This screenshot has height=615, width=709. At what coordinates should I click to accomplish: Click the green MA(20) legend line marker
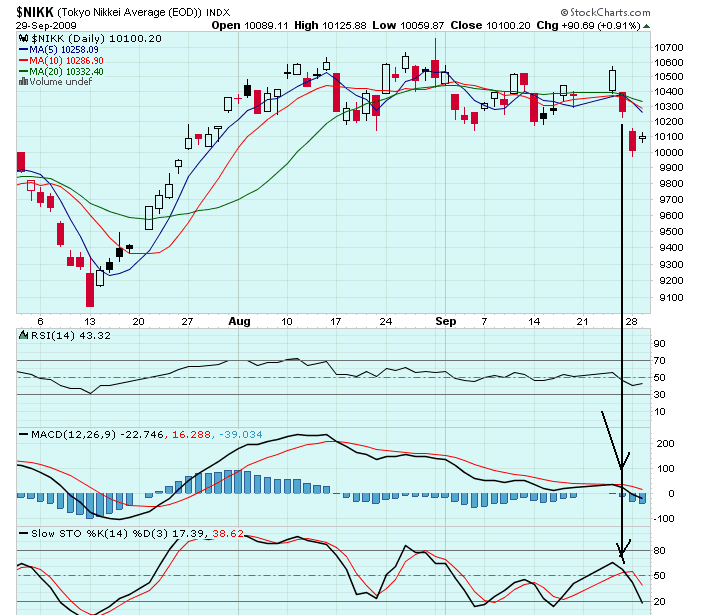[x=24, y=71]
